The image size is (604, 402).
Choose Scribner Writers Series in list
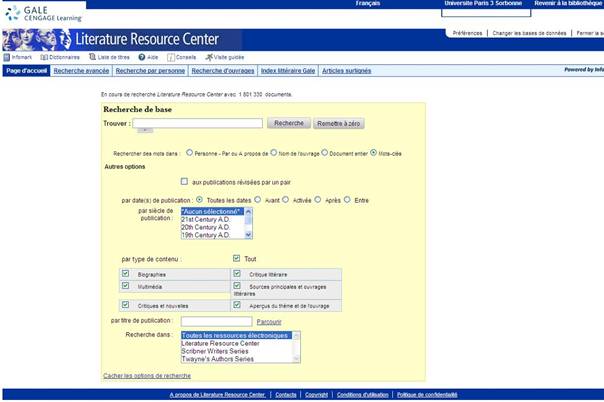[x=237, y=351]
